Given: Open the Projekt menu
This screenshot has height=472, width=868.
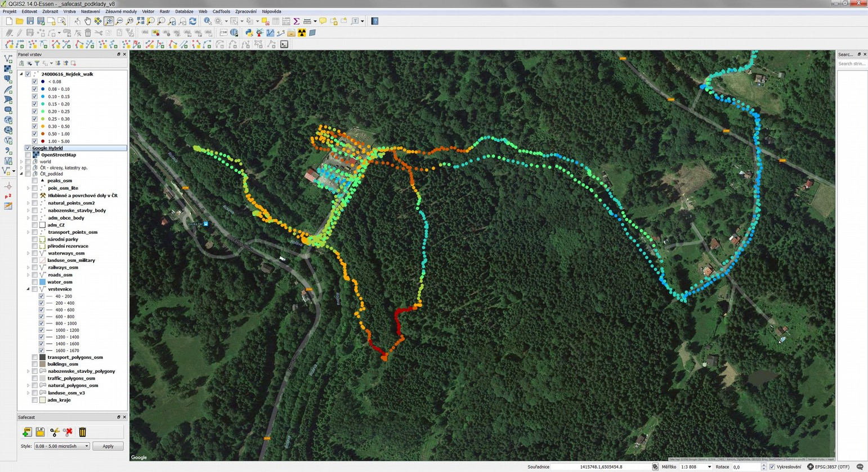Looking at the screenshot, I should [x=10, y=11].
